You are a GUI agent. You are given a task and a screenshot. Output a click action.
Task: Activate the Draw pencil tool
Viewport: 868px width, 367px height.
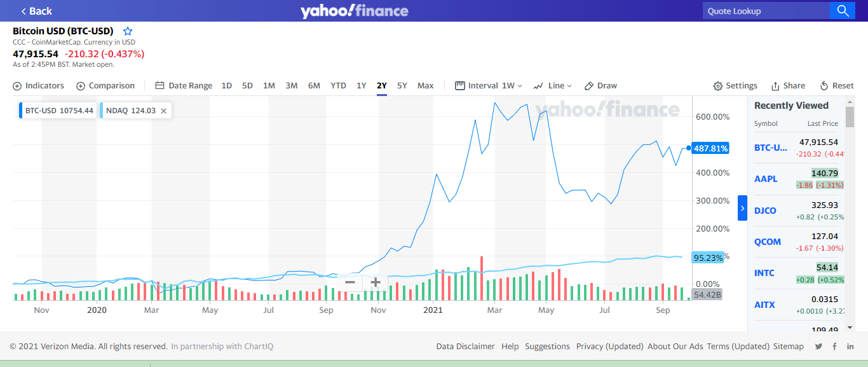click(600, 86)
